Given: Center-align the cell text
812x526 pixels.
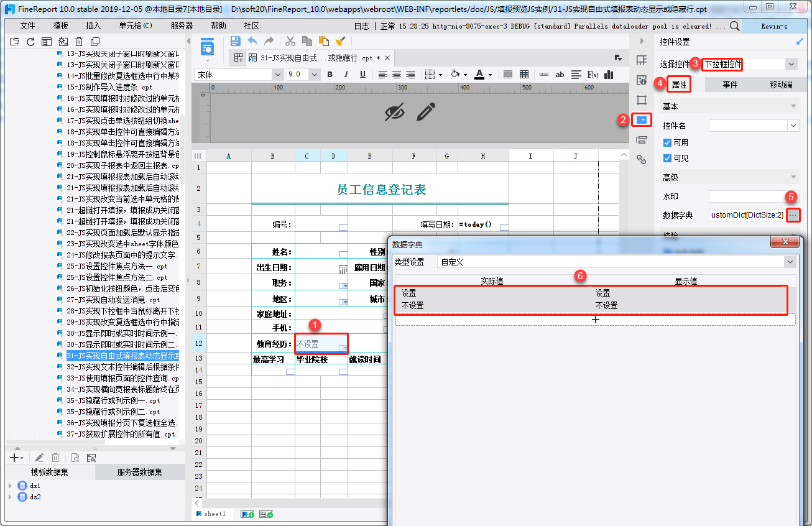Looking at the screenshot, I should tap(397, 75).
